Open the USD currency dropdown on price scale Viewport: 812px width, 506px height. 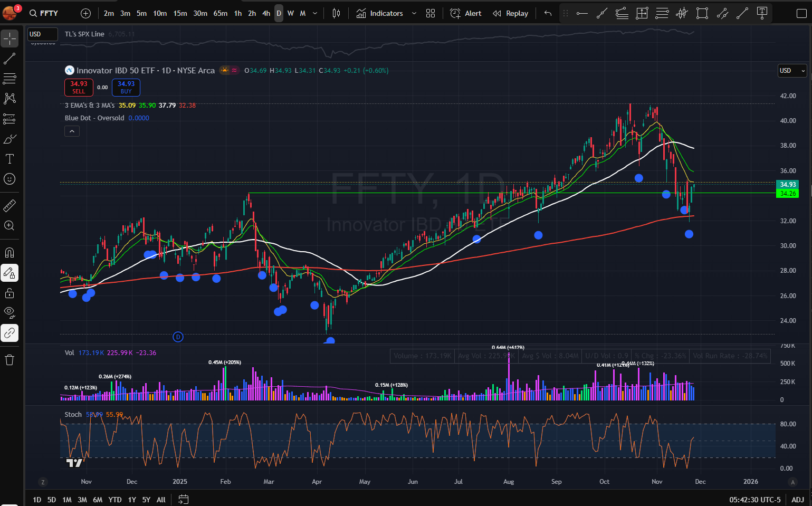pyautogui.click(x=792, y=71)
